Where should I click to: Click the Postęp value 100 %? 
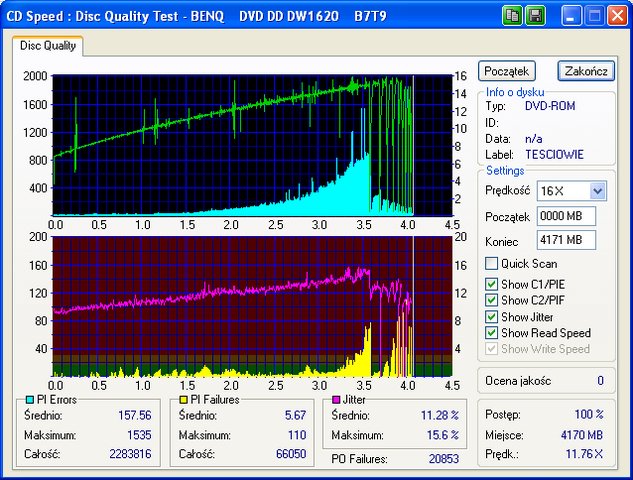point(589,414)
